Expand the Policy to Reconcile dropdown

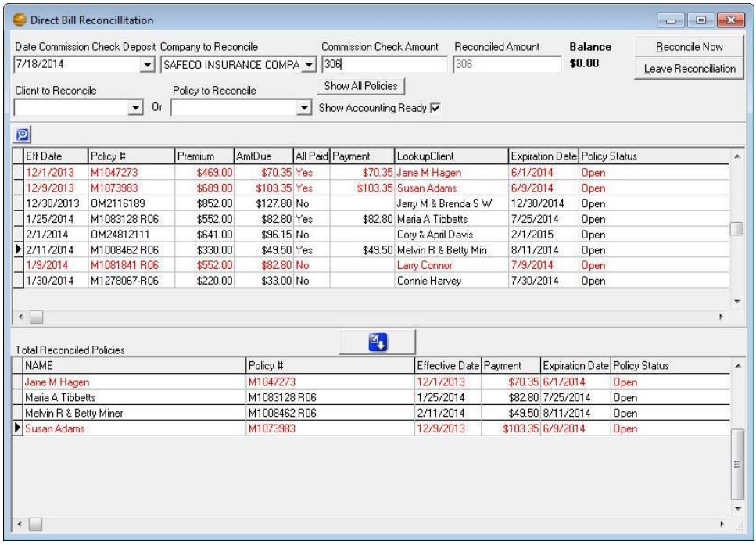click(x=304, y=108)
